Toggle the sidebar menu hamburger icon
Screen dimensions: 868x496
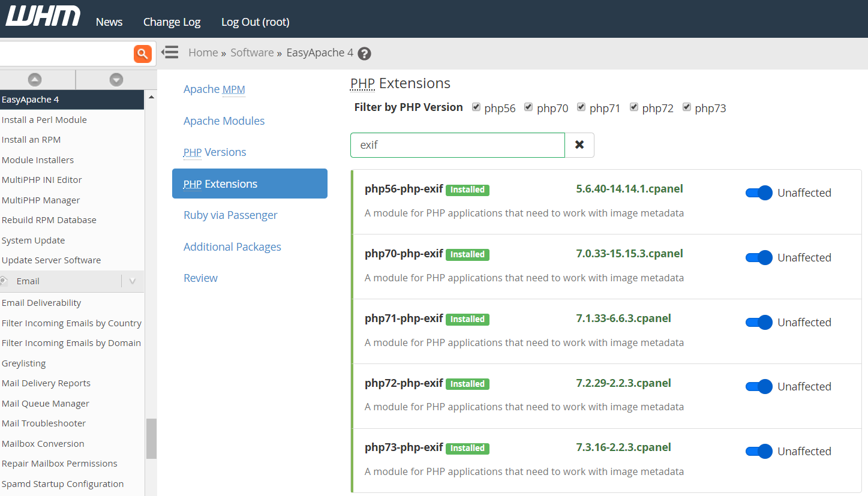tap(170, 52)
